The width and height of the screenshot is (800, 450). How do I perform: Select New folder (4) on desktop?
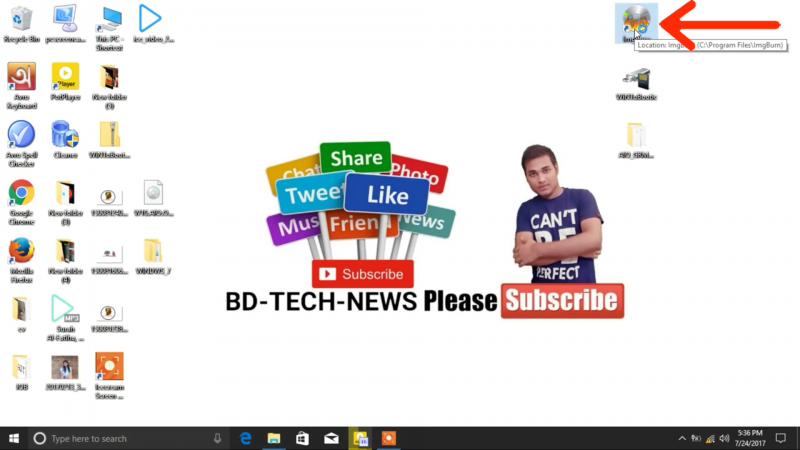tap(65, 260)
